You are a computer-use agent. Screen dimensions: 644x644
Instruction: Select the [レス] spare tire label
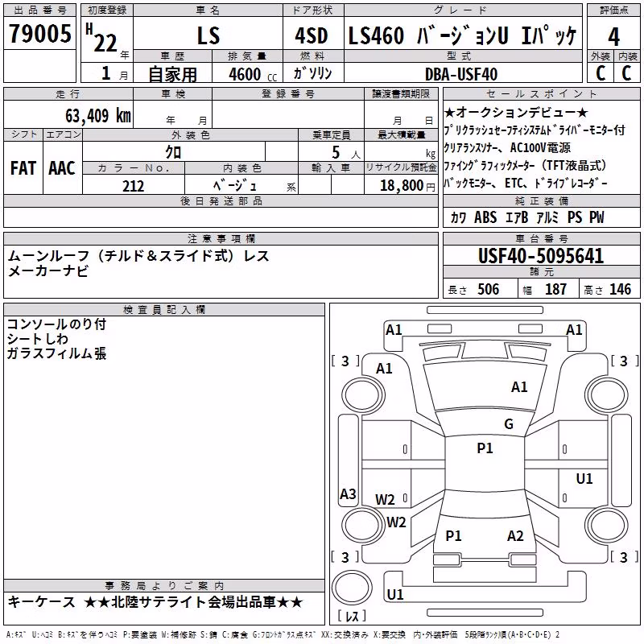click(352, 615)
